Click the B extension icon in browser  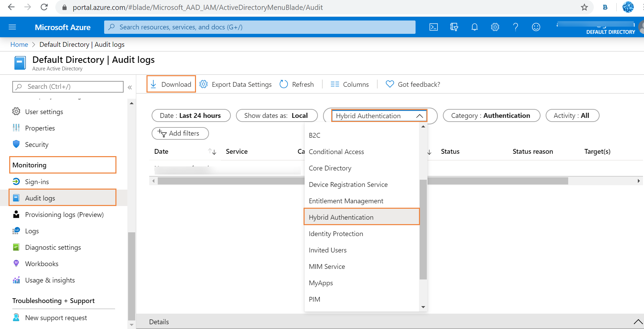coord(605,7)
